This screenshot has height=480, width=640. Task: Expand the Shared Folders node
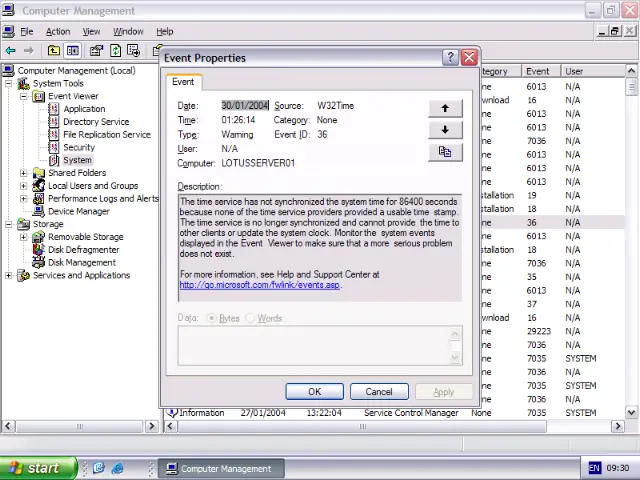(x=24, y=173)
